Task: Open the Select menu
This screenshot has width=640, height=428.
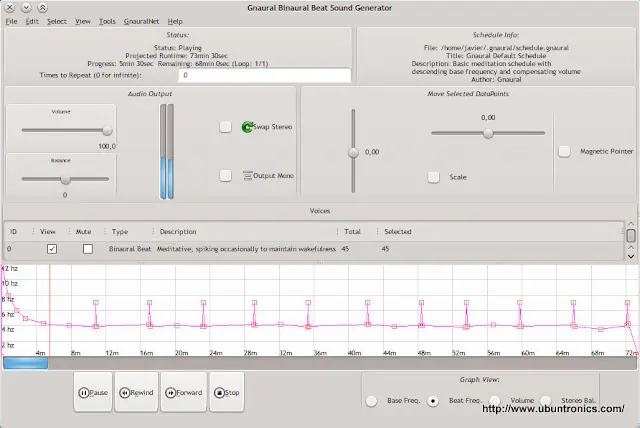Action: coord(57,21)
